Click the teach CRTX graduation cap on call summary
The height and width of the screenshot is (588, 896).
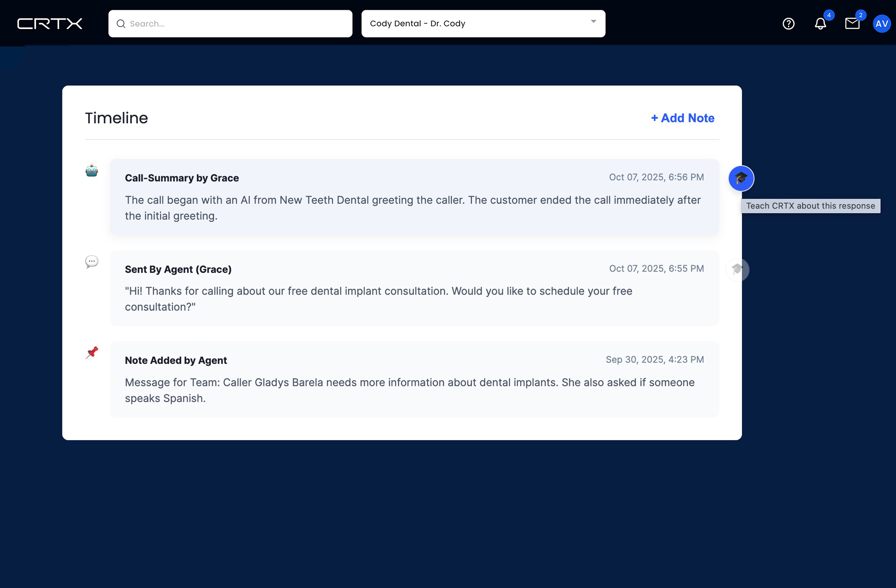(x=741, y=178)
